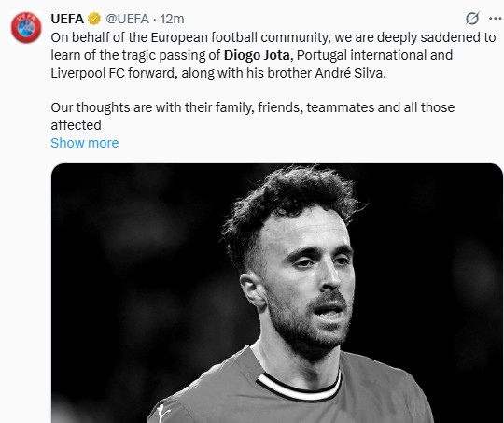Click the gold verified badge next to UEFA
The width and height of the screenshot is (504, 423).
[x=94, y=19]
